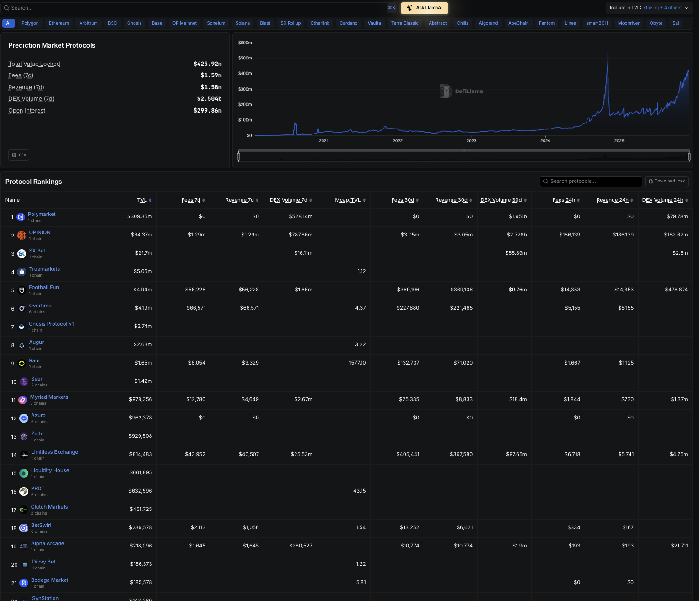Click the Bodega Market logo icon
Screen dimensions: 700x601
pyautogui.click(x=24, y=583)
